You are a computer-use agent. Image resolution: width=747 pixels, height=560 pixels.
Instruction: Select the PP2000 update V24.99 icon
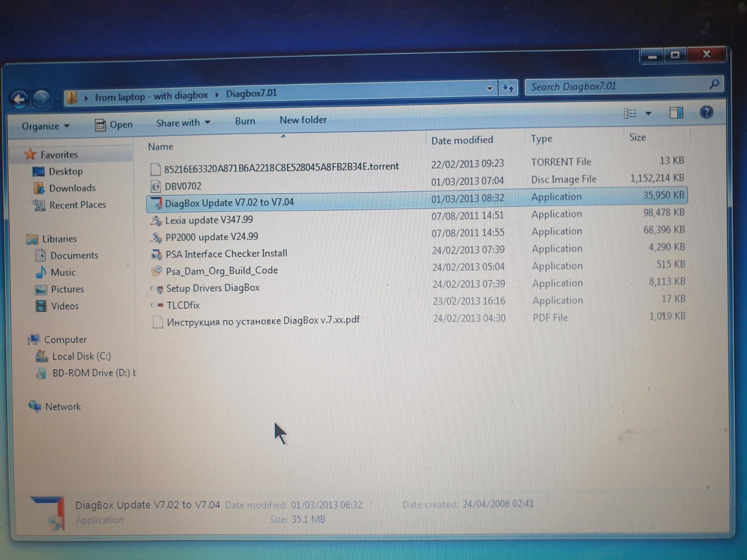[x=156, y=238]
